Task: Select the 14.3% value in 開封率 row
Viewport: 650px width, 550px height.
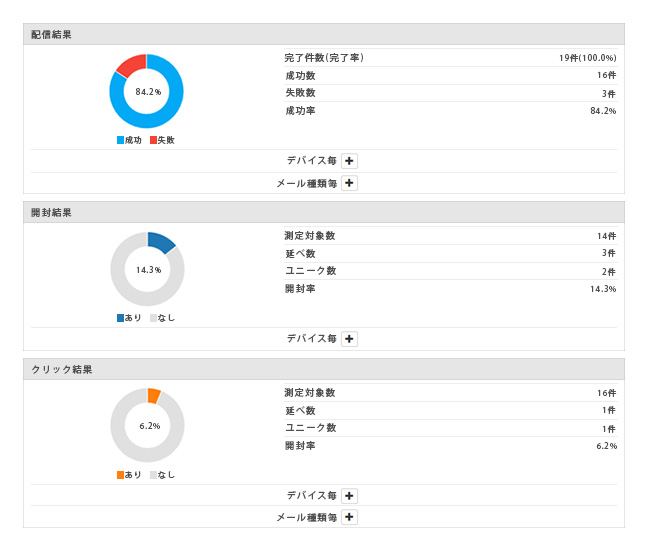Action: click(603, 288)
